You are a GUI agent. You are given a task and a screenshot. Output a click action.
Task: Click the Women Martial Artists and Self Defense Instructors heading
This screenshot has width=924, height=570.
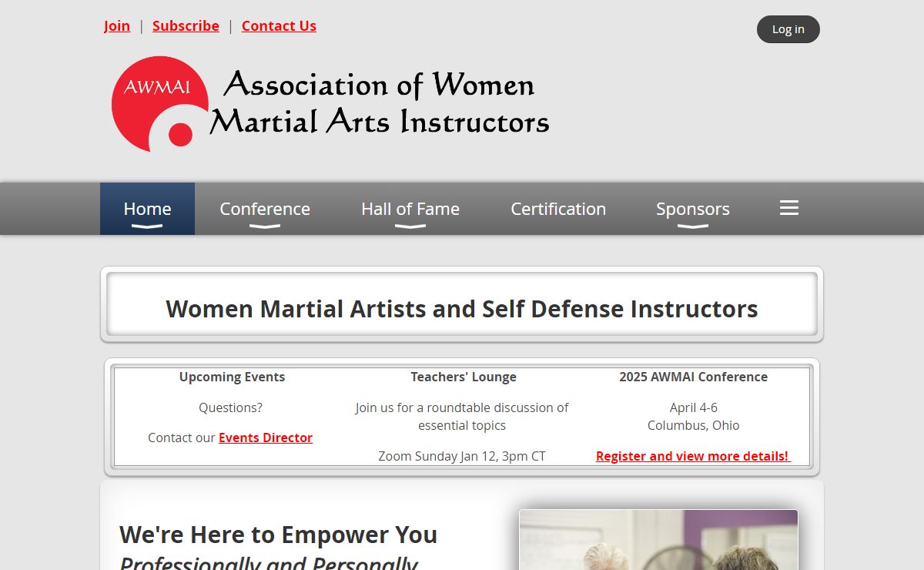tap(462, 309)
